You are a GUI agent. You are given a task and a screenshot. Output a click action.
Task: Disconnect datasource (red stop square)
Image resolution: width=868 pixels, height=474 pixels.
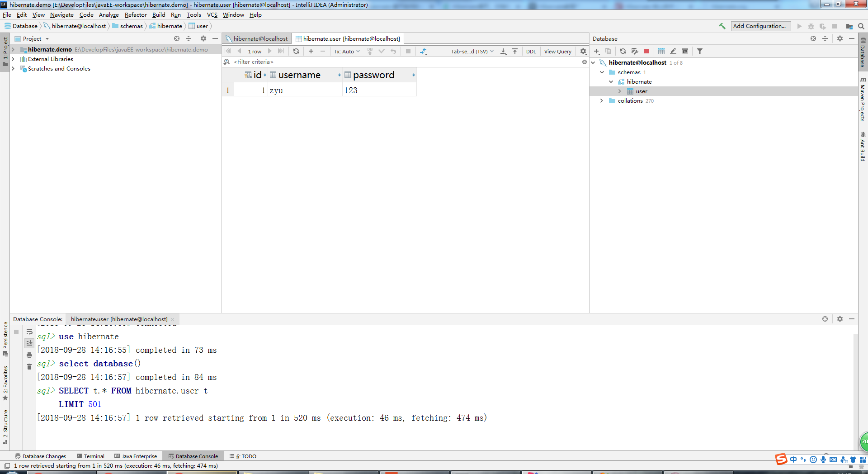point(646,51)
